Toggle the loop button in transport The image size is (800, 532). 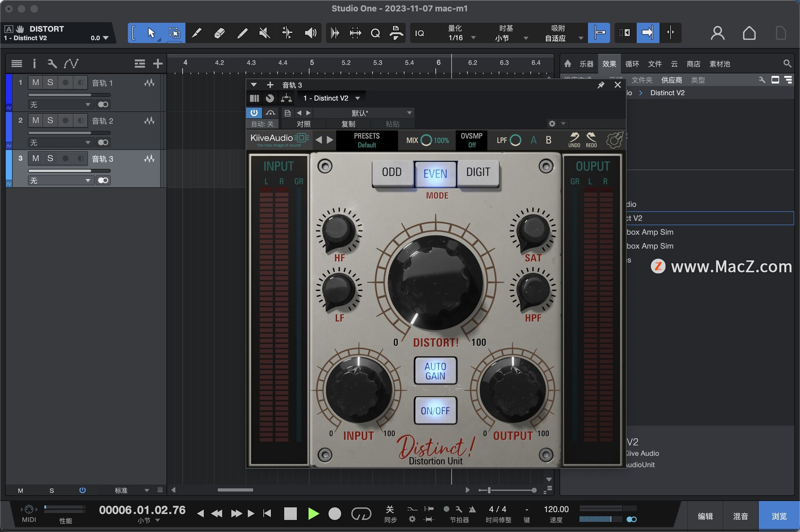point(361,514)
